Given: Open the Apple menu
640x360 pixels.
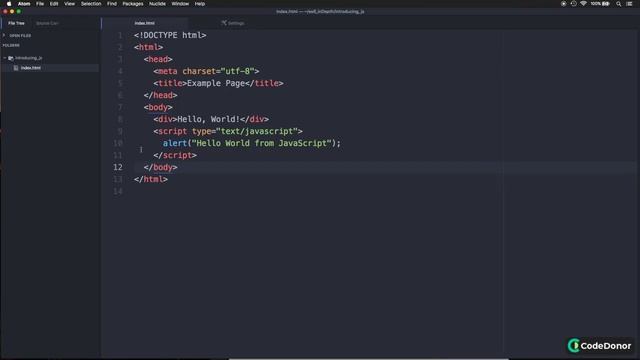Looking at the screenshot, I should [x=9, y=4].
